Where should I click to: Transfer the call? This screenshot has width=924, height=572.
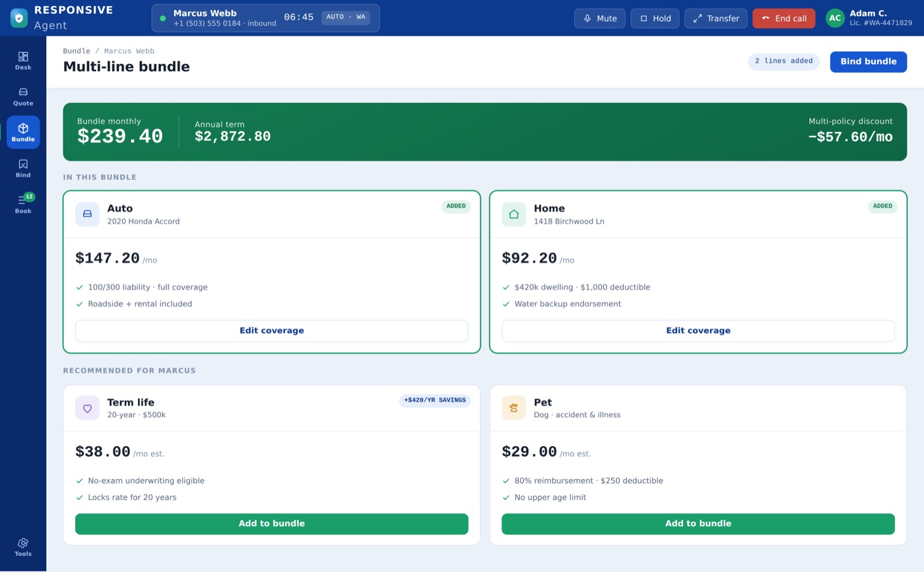tap(715, 18)
